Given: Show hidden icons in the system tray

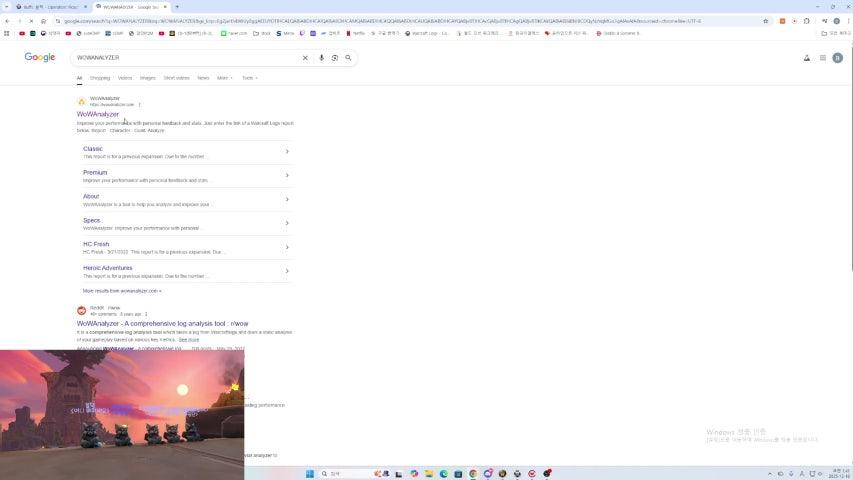Looking at the screenshot, I should [x=769, y=473].
